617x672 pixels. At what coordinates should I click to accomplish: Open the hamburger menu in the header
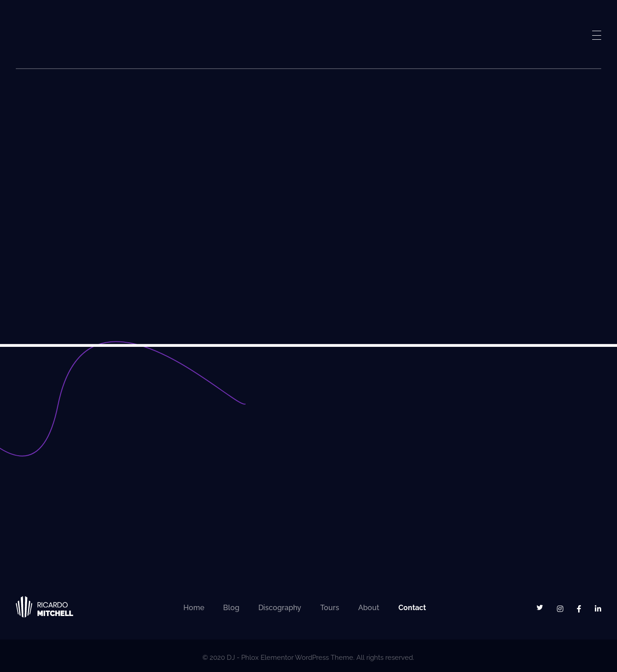pyautogui.click(x=596, y=35)
